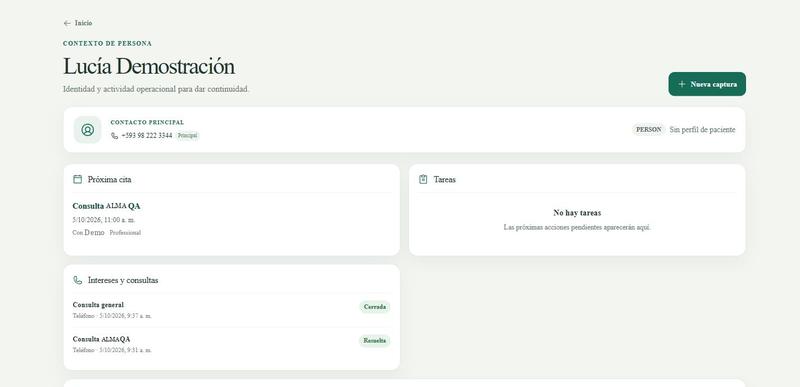
Task: Click the Cerrada status badge
Action: click(x=375, y=307)
